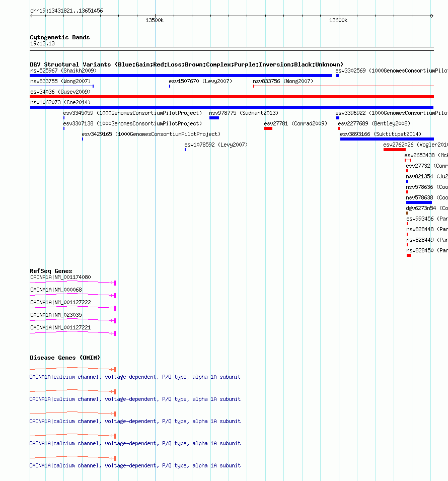The height and width of the screenshot is (481, 448).
Task: Click the red bar under esv27781
Action: [268, 128]
